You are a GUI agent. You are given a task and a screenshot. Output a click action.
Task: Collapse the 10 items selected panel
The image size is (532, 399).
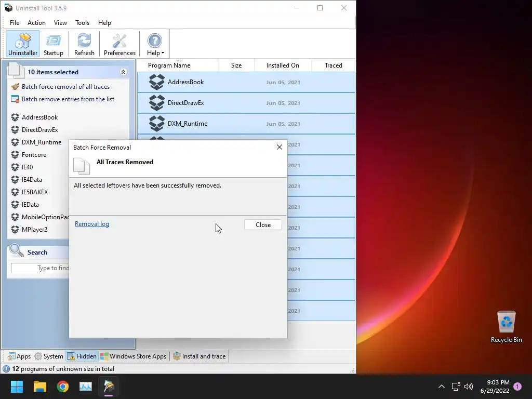click(x=123, y=72)
